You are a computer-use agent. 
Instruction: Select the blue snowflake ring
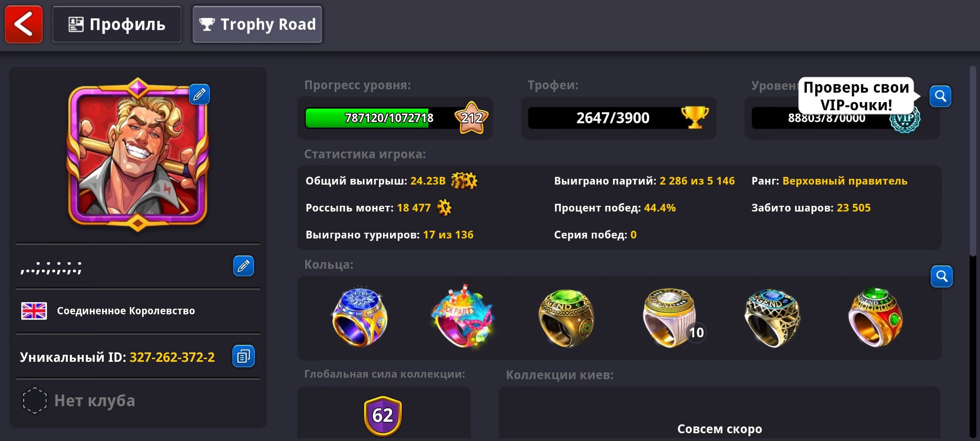359,317
